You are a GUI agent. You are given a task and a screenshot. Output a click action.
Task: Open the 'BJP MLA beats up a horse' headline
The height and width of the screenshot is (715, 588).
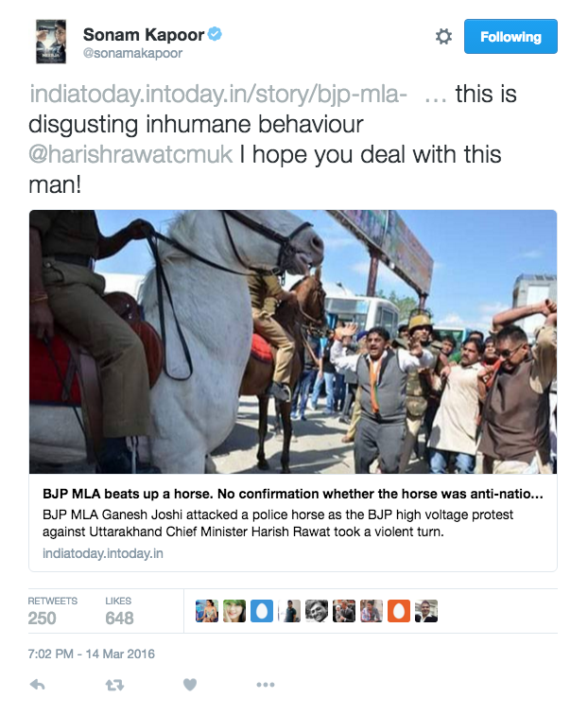pos(293,494)
